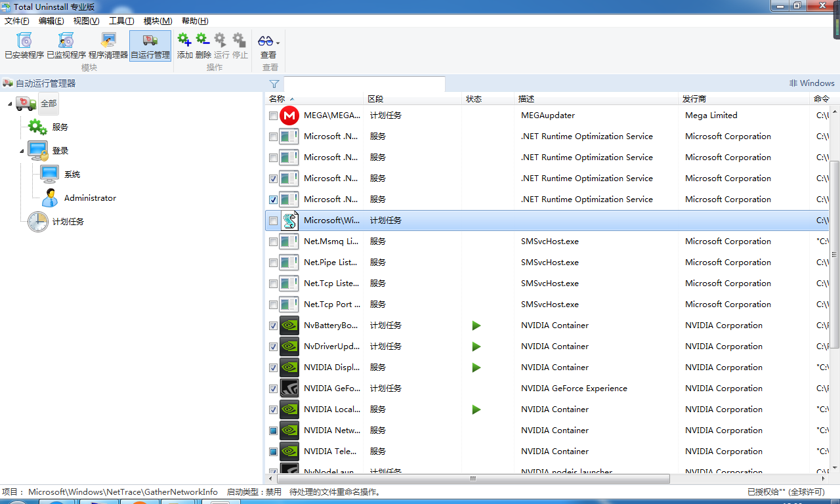840x504 pixels.
Task: Open the 帮助(H) menu
Action: pyautogui.click(x=194, y=20)
